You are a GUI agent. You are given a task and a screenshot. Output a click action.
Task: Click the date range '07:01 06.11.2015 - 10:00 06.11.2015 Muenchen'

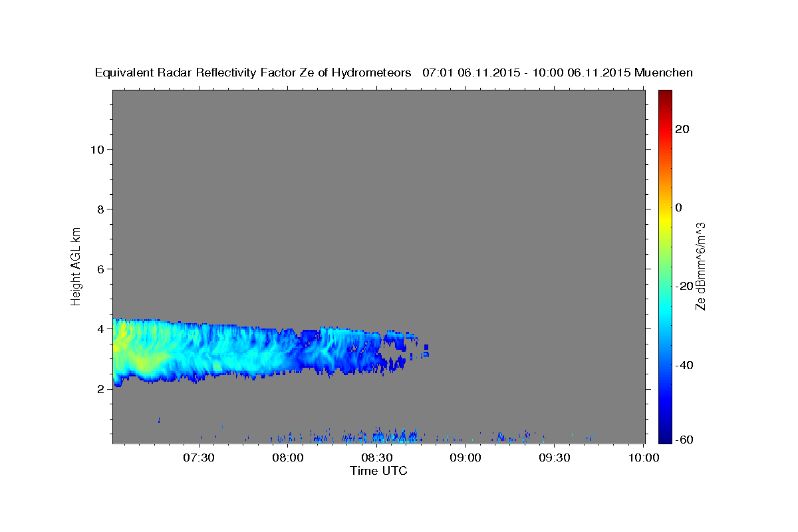click(558, 72)
